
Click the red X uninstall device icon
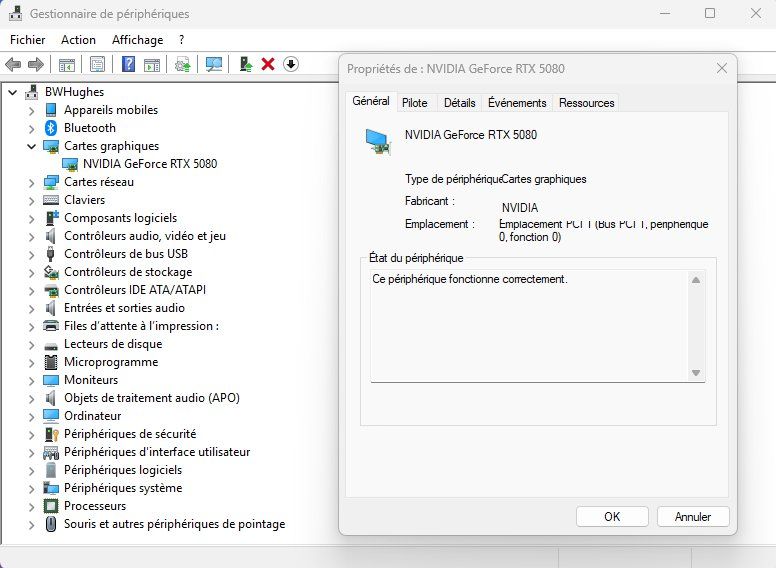click(268, 64)
